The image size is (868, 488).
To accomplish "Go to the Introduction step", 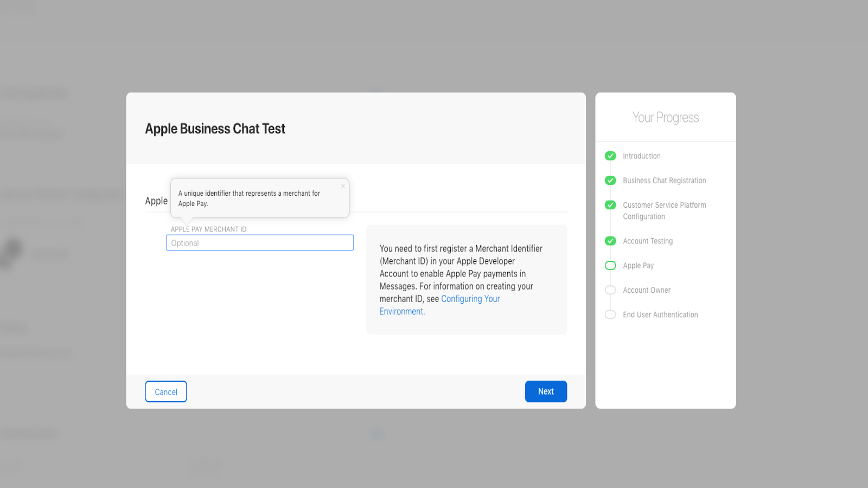I will pos(642,156).
